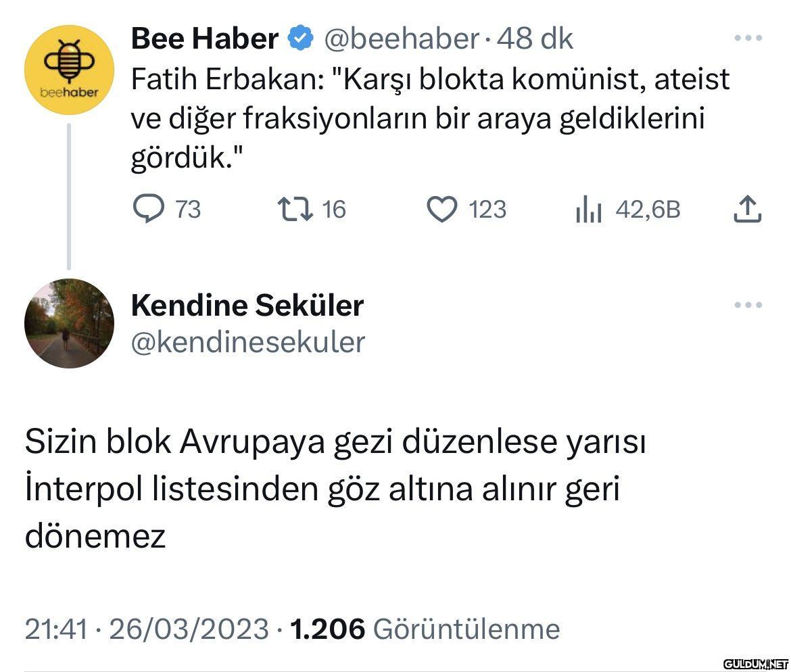Image resolution: width=791 pixels, height=672 pixels.
Task: Click the GULDUM.NET watermark
Action: point(755,663)
